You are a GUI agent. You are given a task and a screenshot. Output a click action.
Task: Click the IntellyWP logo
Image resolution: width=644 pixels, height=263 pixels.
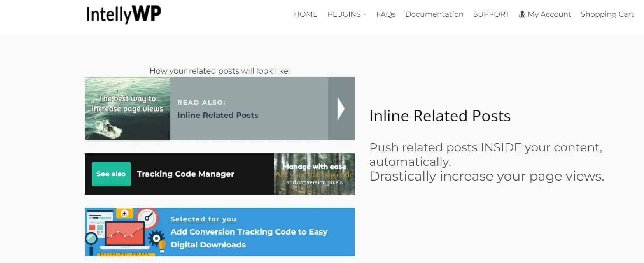[x=124, y=14]
